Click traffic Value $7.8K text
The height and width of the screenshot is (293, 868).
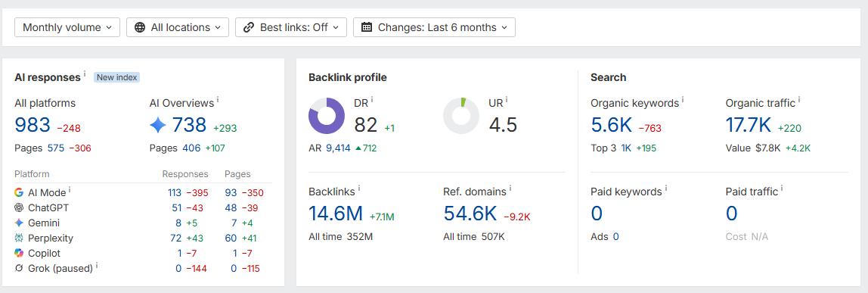click(753, 148)
